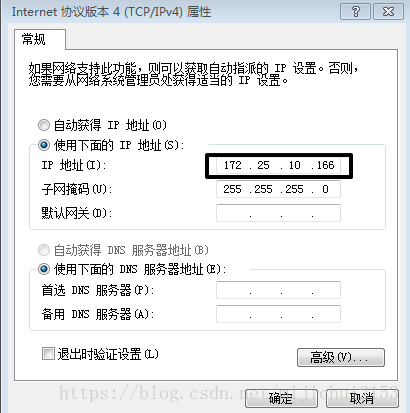Click the 默认网关 default gateway field

coord(278,213)
